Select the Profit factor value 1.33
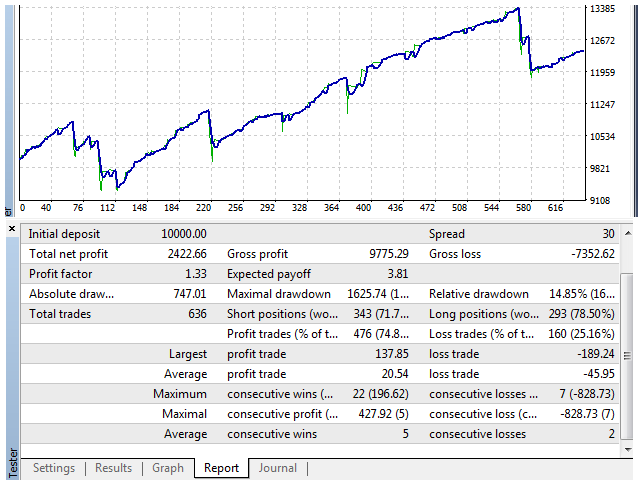This screenshot has height=480, width=640. click(x=196, y=274)
